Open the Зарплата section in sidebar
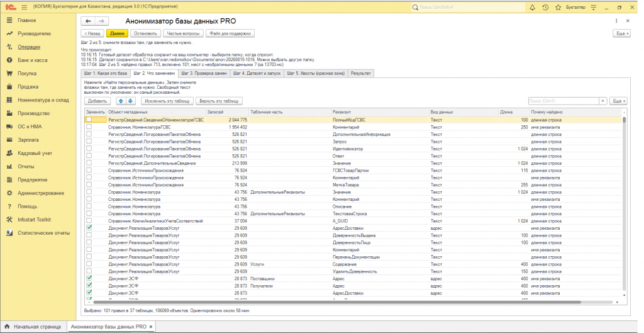Viewport: 644px width, 333px height. click(28, 140)
